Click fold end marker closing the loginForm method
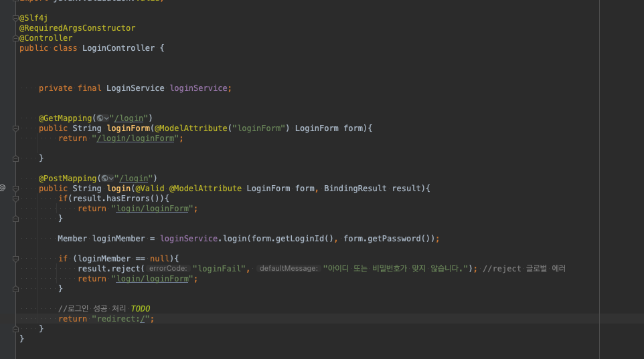The width and height of the screenshot is (644, 359). (15, 158)
